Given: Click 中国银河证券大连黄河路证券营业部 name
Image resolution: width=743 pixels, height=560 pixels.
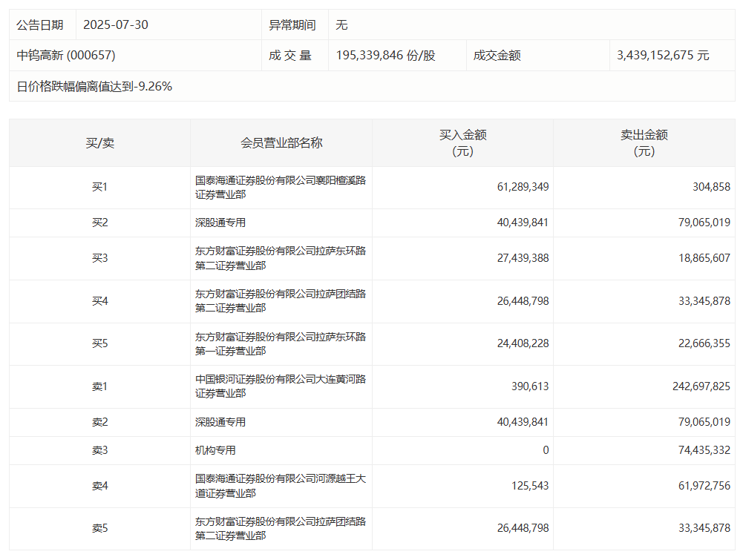Looking at the screenshot, I should point(281,386).
